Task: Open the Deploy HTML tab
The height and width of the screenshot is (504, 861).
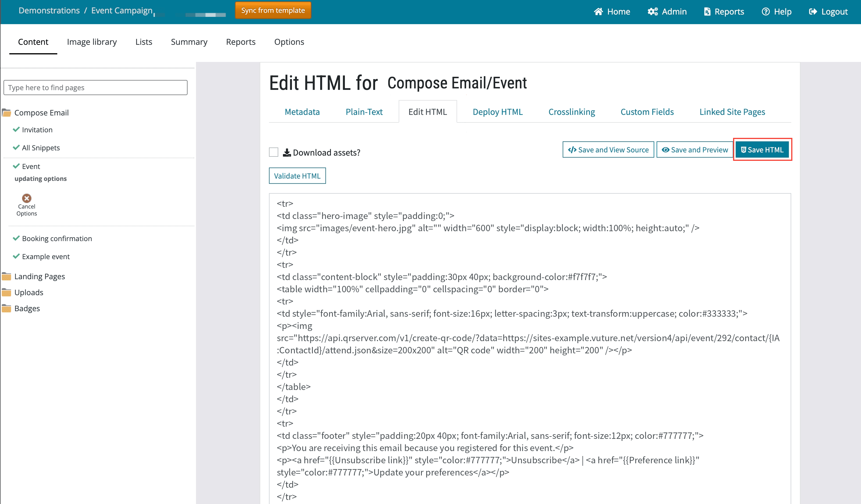Action: pos(498,112)
